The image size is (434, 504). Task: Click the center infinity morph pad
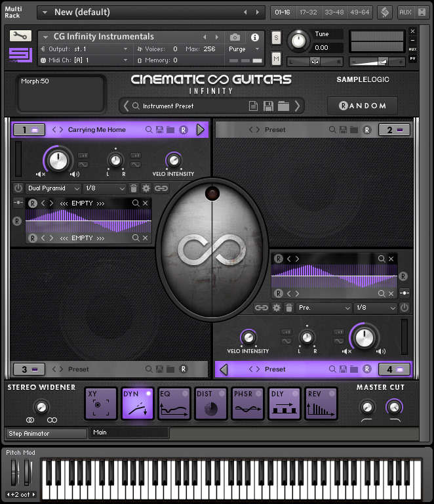[212, 250]
